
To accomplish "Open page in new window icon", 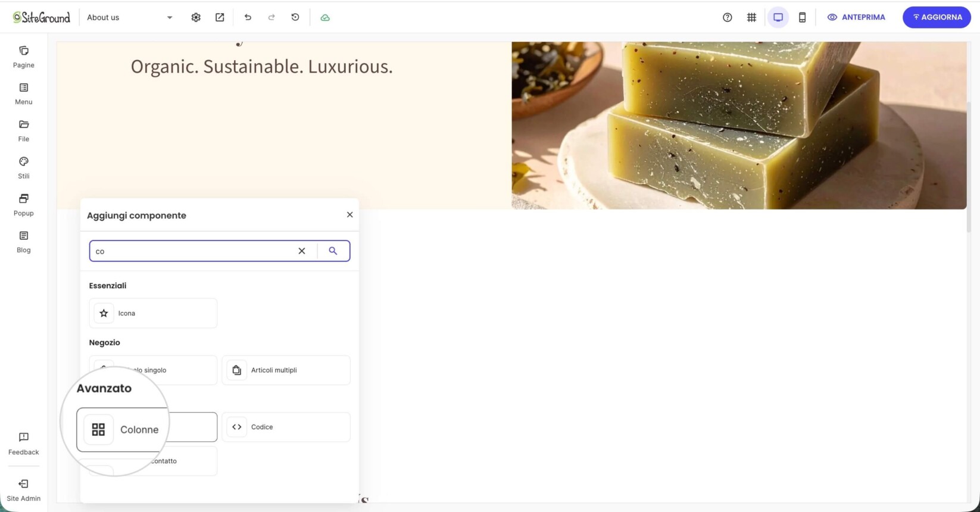I will coord(220,17).
